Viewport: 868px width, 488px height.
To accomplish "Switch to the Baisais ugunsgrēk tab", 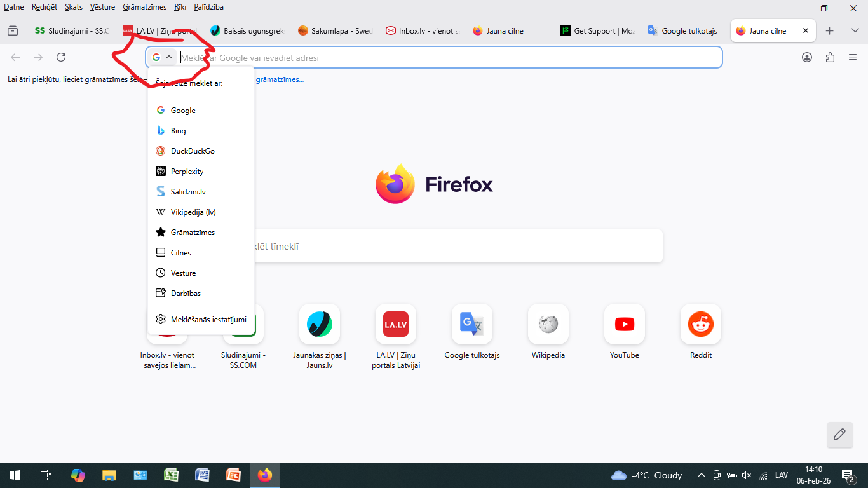I will point(247,30).
